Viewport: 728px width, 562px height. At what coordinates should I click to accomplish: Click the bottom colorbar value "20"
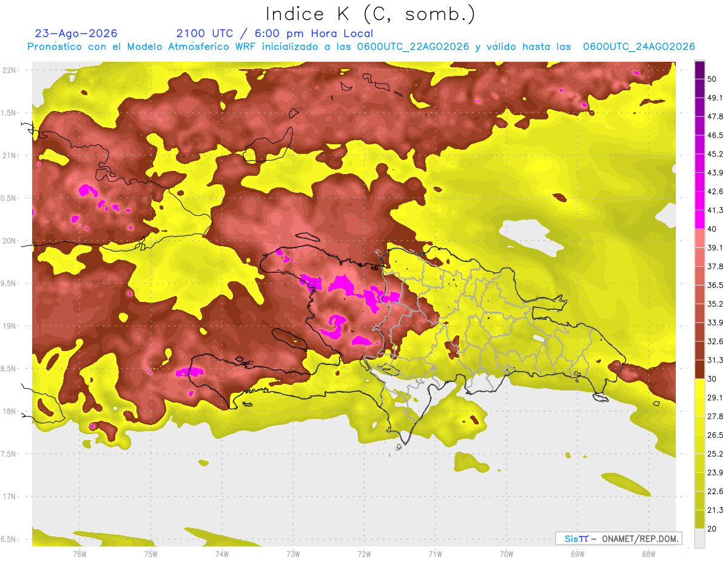coord(712,529)
